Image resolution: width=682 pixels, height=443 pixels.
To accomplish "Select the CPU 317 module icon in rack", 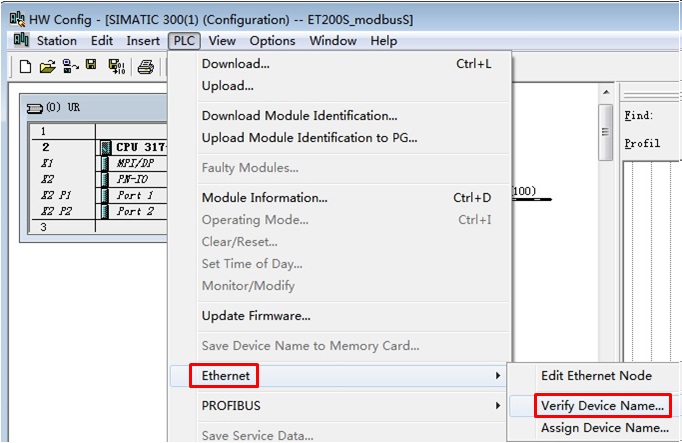I will point(105,147).
